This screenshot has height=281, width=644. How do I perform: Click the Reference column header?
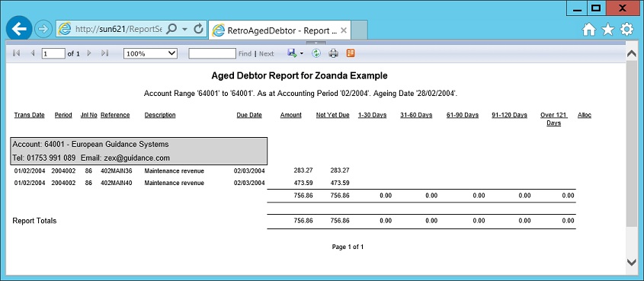click(115, 115)
